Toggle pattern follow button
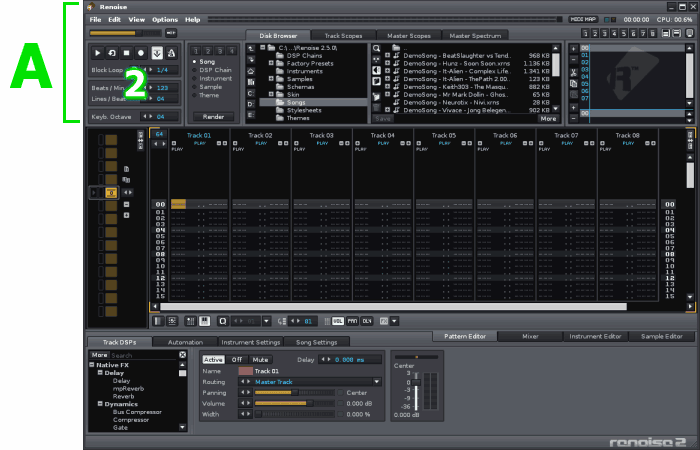This screenshot has height=450, width=700. pyautogui.click(x=157, y=53)
